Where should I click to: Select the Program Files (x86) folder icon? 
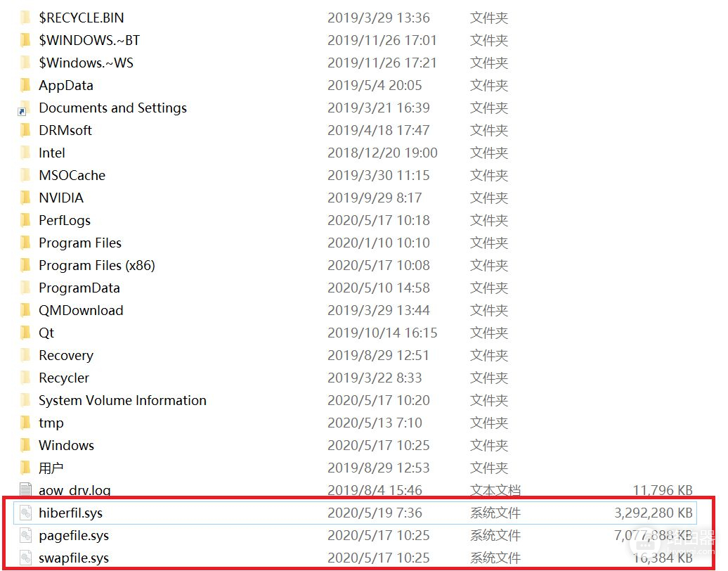pyautogui.click(x=25, y=265)
